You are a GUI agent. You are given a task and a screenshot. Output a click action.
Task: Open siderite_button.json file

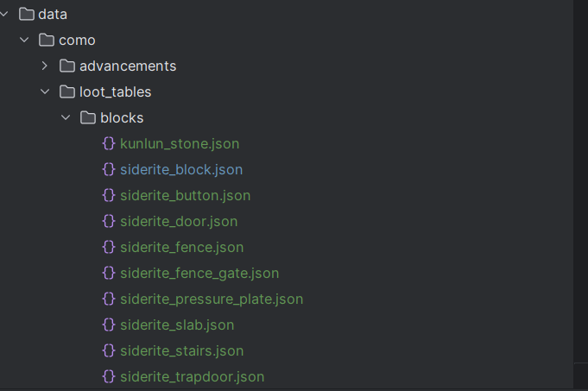(185, 195)
